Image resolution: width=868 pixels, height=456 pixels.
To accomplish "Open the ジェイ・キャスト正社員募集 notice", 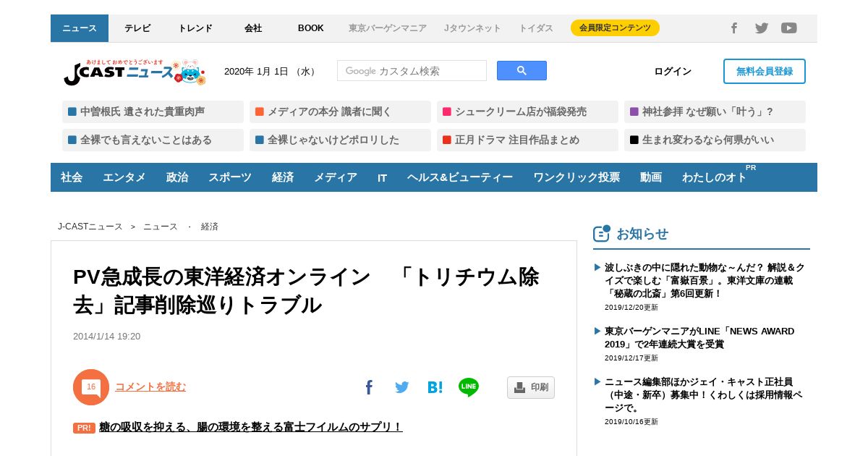I will click(x=704, y=394).
